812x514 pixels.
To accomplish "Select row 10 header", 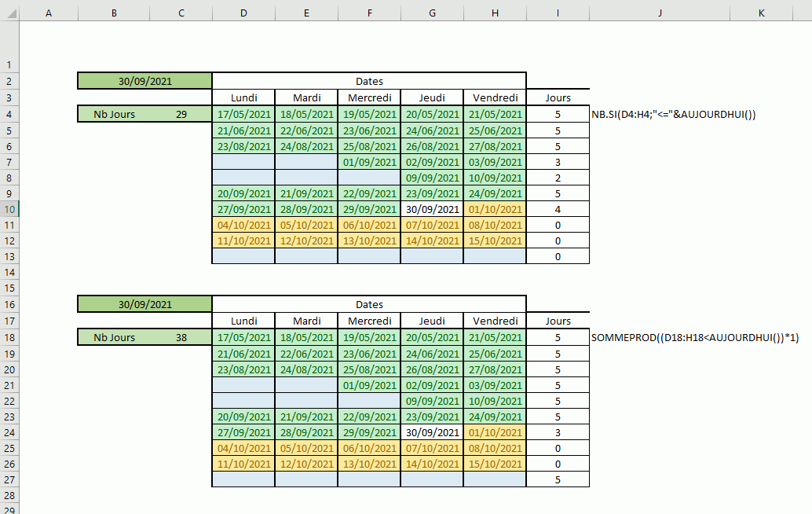I will pos(9,209).
